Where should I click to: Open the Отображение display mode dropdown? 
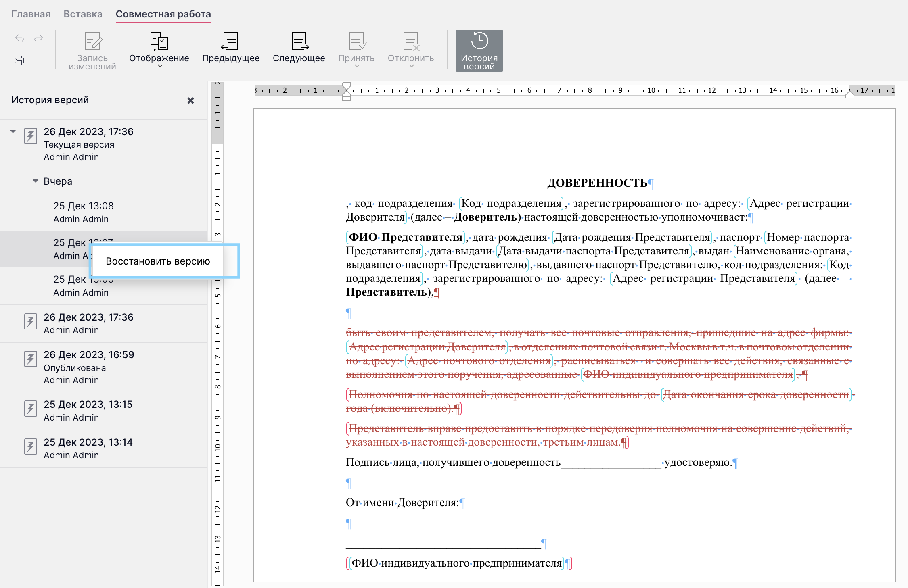pyautogui.click(x=159, y=51)
